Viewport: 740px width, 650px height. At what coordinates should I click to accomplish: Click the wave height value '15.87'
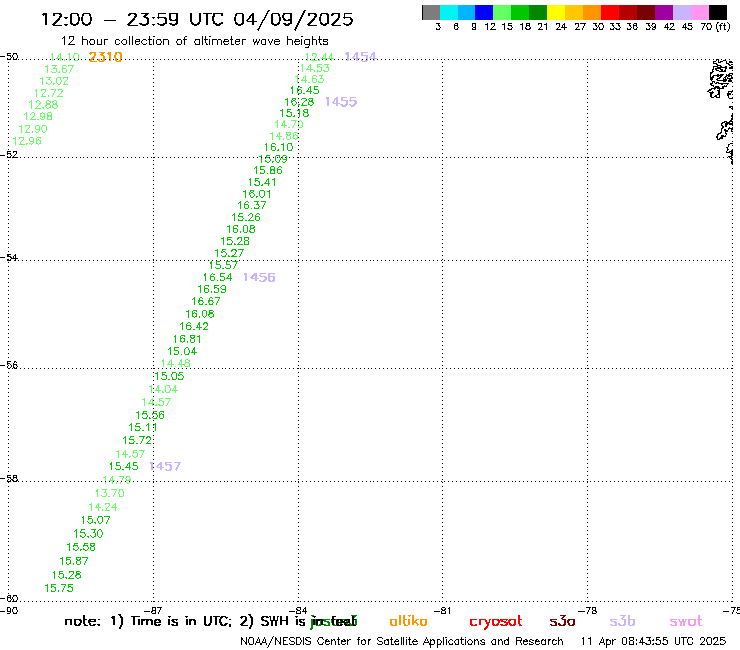click(x=74, y=561)
